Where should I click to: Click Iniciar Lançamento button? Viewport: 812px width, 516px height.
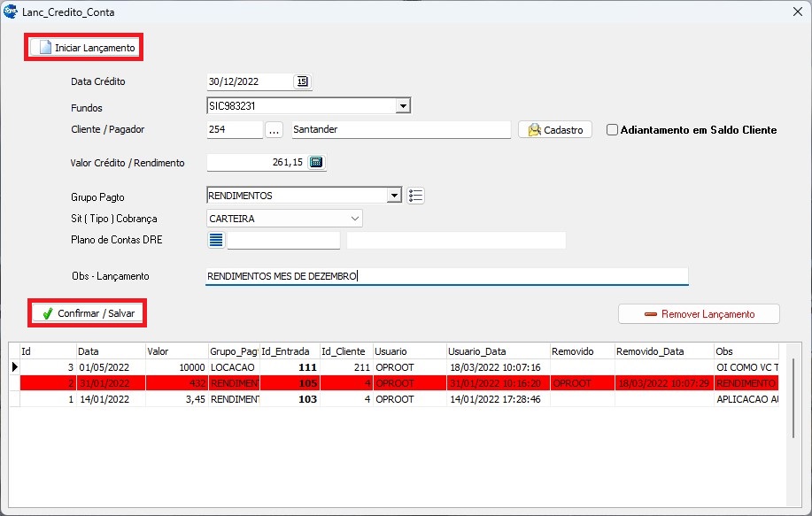point(85,48)
